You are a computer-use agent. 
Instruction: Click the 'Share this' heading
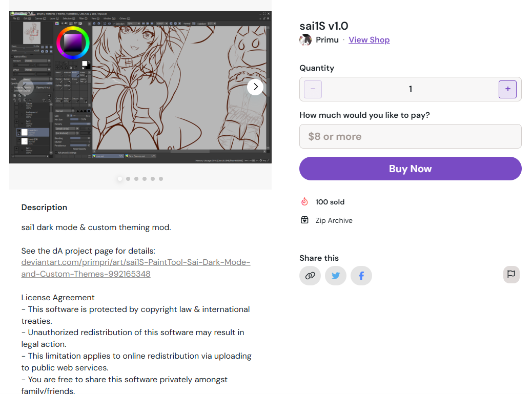click(x=319, y=258)
